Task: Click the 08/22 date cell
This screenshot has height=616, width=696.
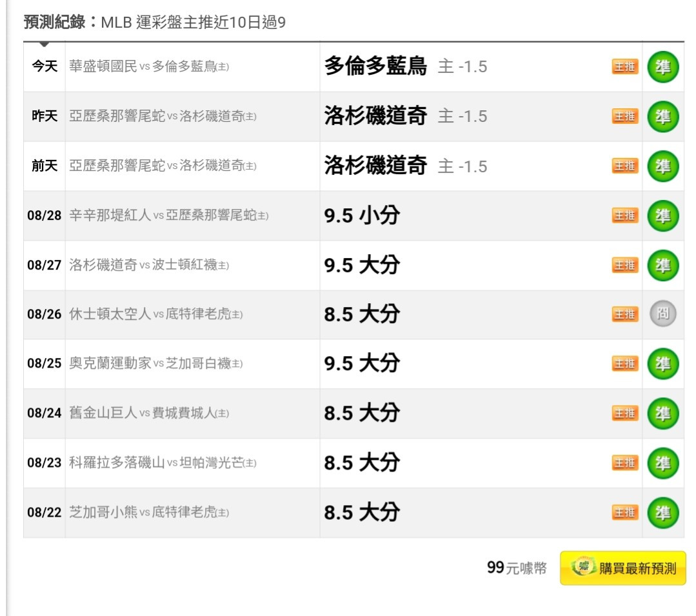Action: [45, 513]
